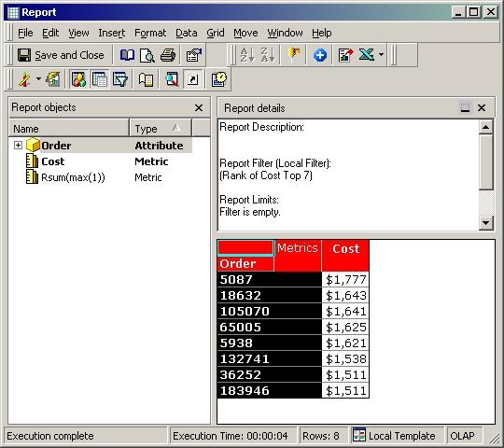The image size is (504, 448).
Task: Toggle the report filter pane button
Action: click(x=120, y=79)
